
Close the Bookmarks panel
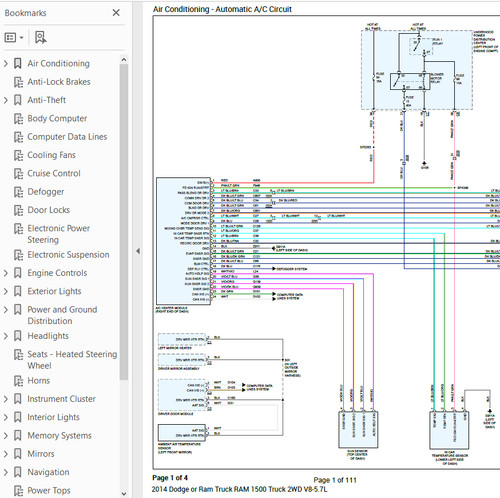coord(116,13)
